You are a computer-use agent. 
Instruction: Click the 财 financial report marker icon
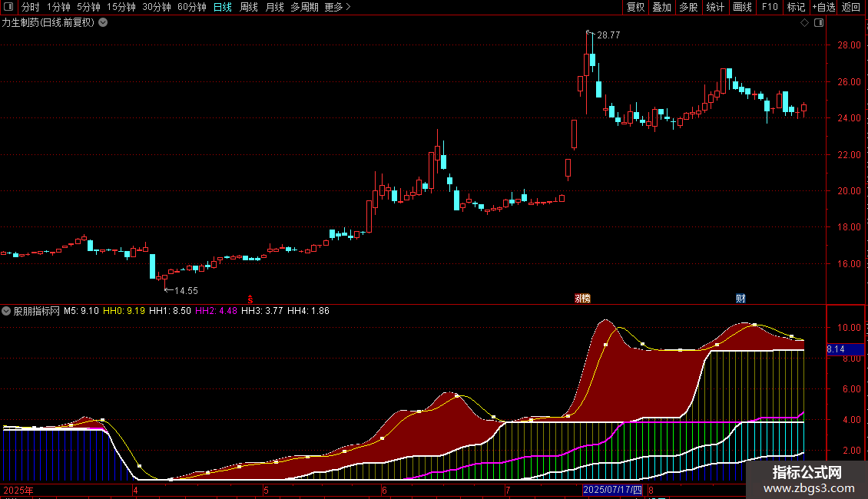pos(740,298)
